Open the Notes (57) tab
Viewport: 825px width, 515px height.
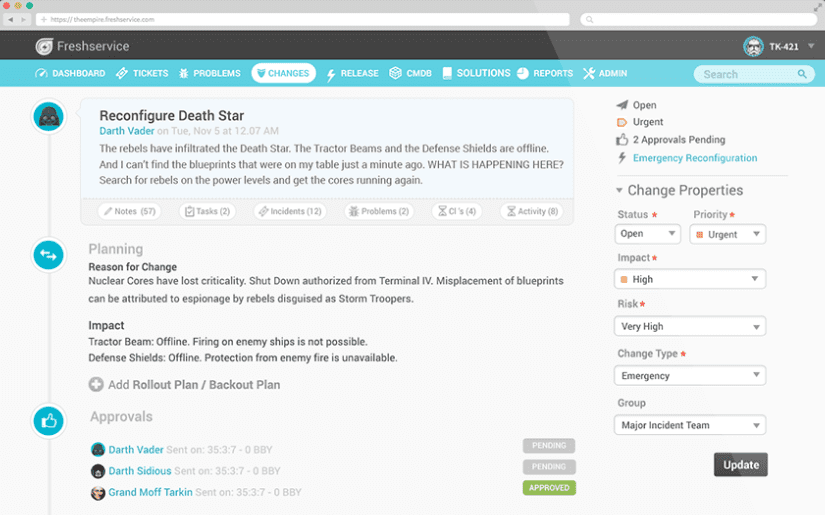click(x=129, y=211)
